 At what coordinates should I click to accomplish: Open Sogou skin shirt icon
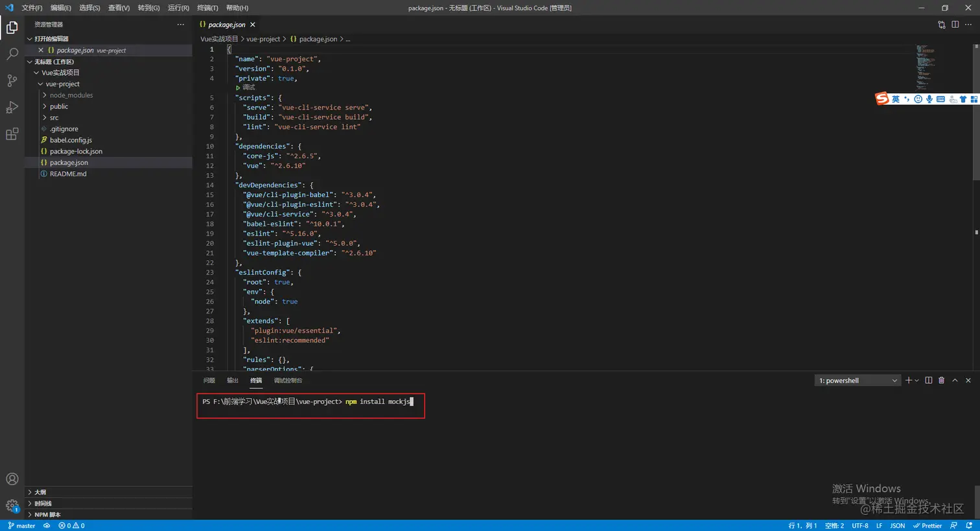pyautogui.click(x=963, y=99)
